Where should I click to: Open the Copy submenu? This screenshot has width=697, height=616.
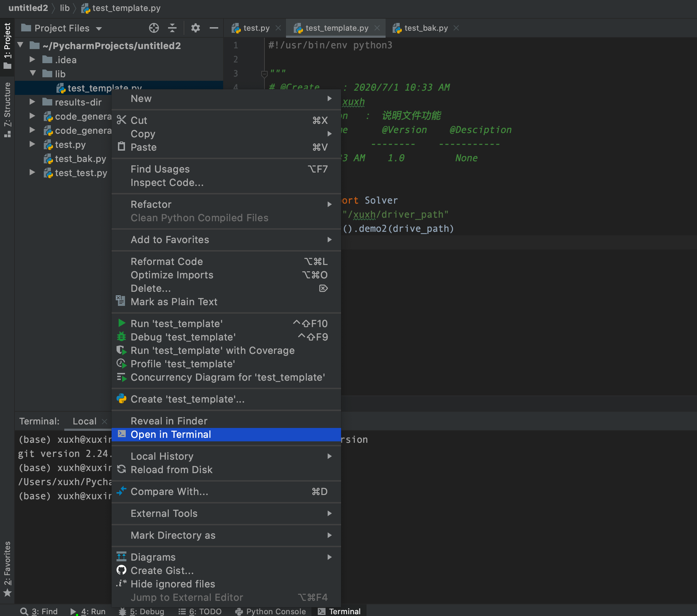click(226, 134)
